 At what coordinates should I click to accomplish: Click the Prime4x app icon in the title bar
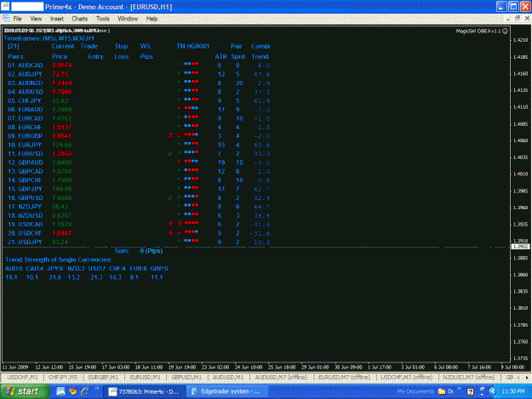tap(5, 6)
